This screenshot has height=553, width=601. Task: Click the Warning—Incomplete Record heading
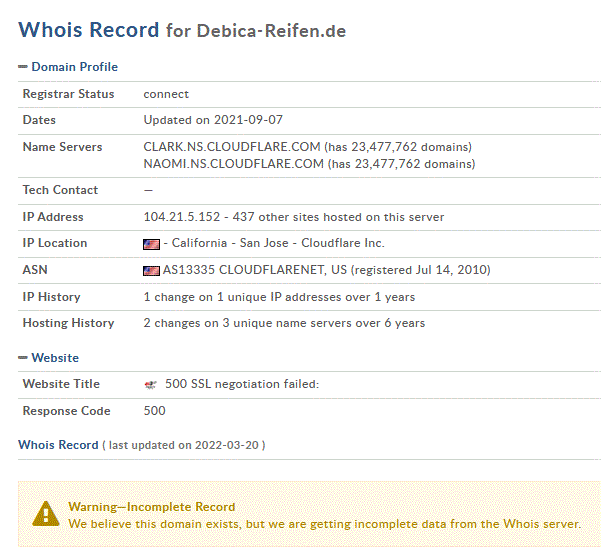click(152, 507)
